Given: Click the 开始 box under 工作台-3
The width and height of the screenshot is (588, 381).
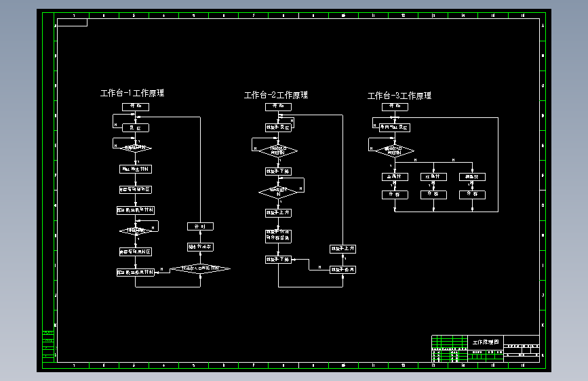Looking at the screenshot, I should point(395,107).
